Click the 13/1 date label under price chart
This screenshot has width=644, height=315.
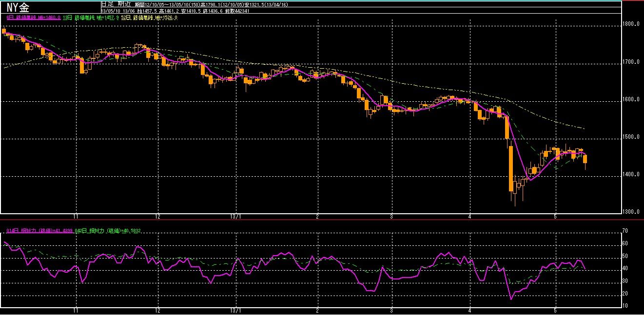pos(236,216)
